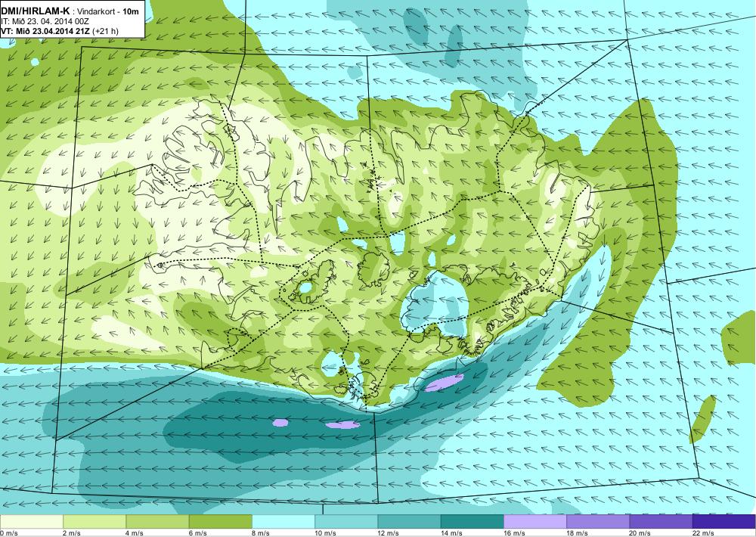Click the largest purple wind patch off the southeast coast
This screenshot has height=537, width=756.
click(x=444, y=383)
